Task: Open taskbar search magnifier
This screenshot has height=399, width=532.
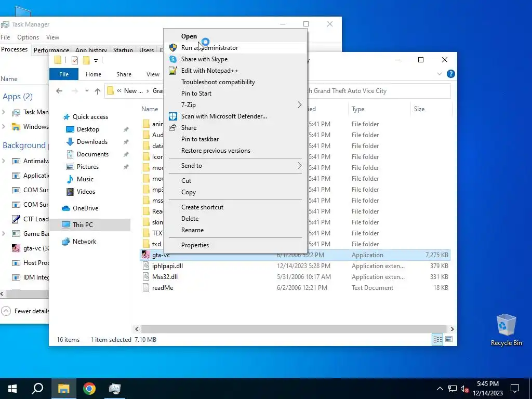Action: click(x=37, y=389)
